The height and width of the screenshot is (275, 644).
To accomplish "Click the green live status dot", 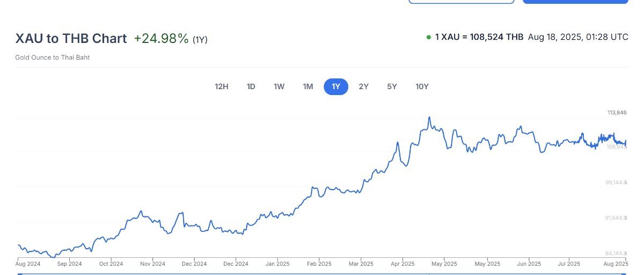I will (429, 38).
